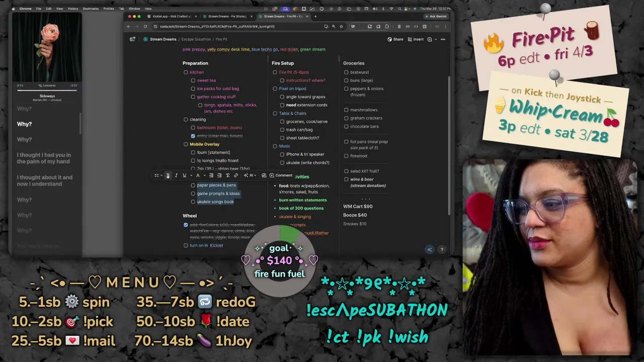Image resolution: width=644 pixels, height=362 pixels.
Task: Open a new Chrome tab
Action: tap(315, 16)
